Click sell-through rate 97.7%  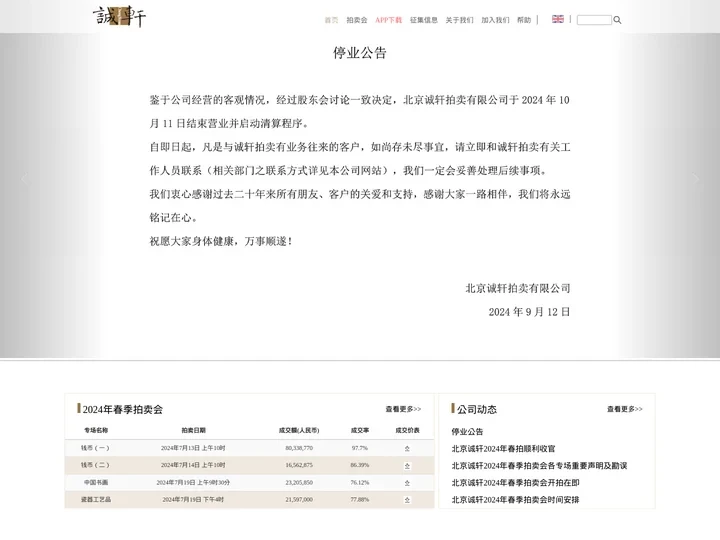coord(360,448)
